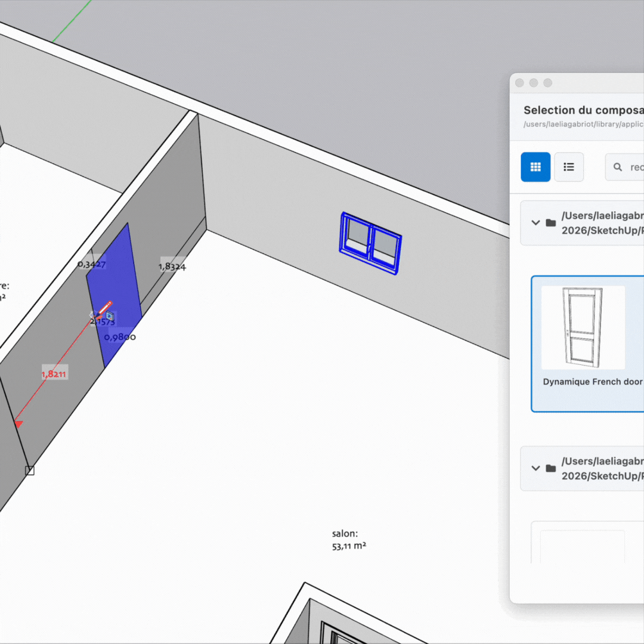
Task: Click the 0,9800 door width dimension
Action: (120, 337)
